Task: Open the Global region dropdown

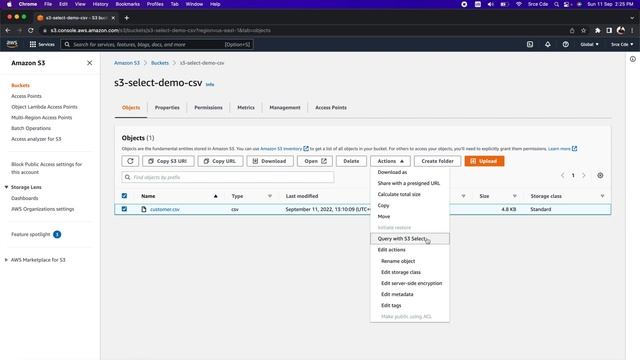Action: tap(589, 44)
